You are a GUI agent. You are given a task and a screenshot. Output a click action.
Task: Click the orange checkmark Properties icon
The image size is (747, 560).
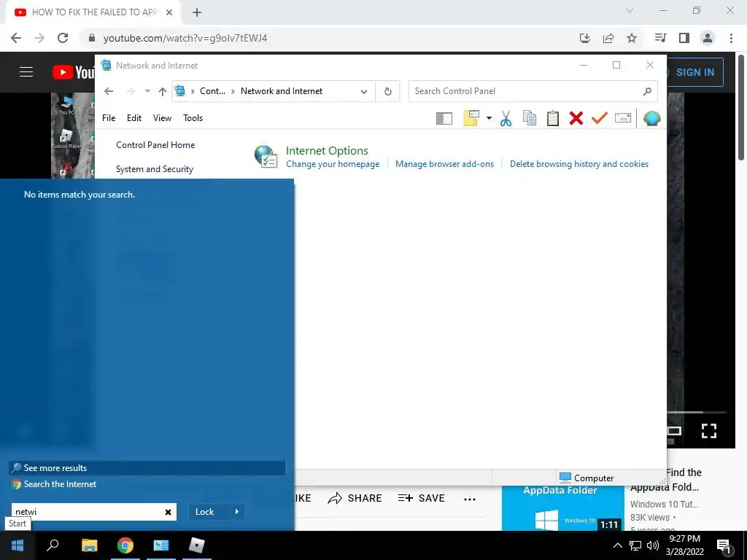click(x=600, y=118)
